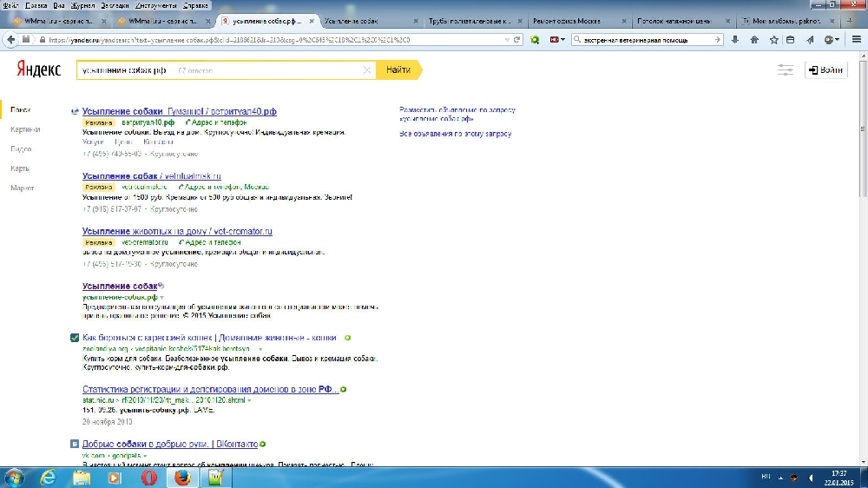This screenshot has width=868, height=488.
Task: Click the Яндекс logo
Action: [38, 69]
